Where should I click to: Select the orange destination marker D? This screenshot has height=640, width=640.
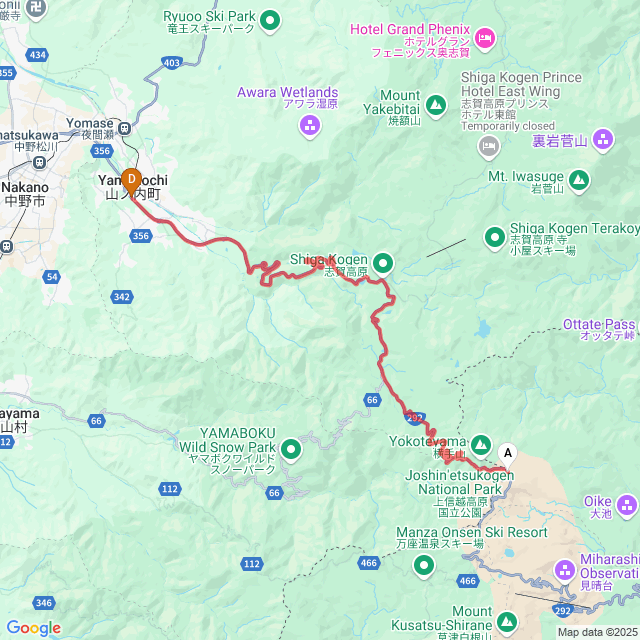(x=131, y=182)
